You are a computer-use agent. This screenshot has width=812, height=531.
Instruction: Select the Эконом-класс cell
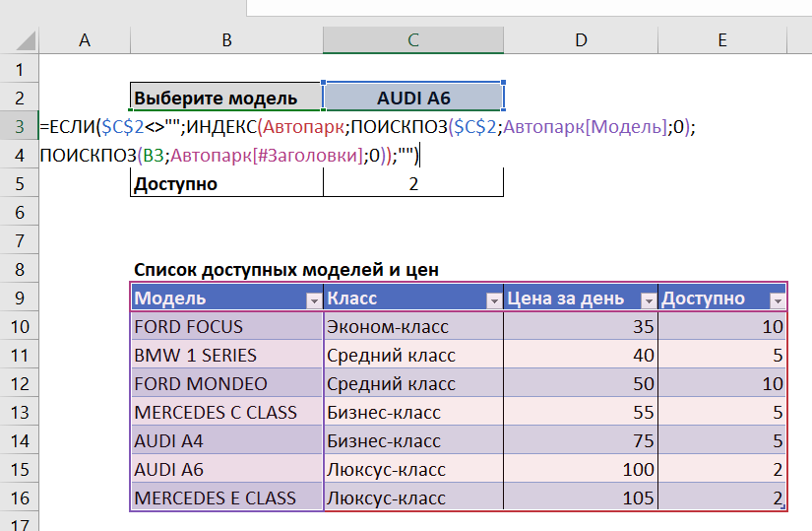[x=413, y=327]
